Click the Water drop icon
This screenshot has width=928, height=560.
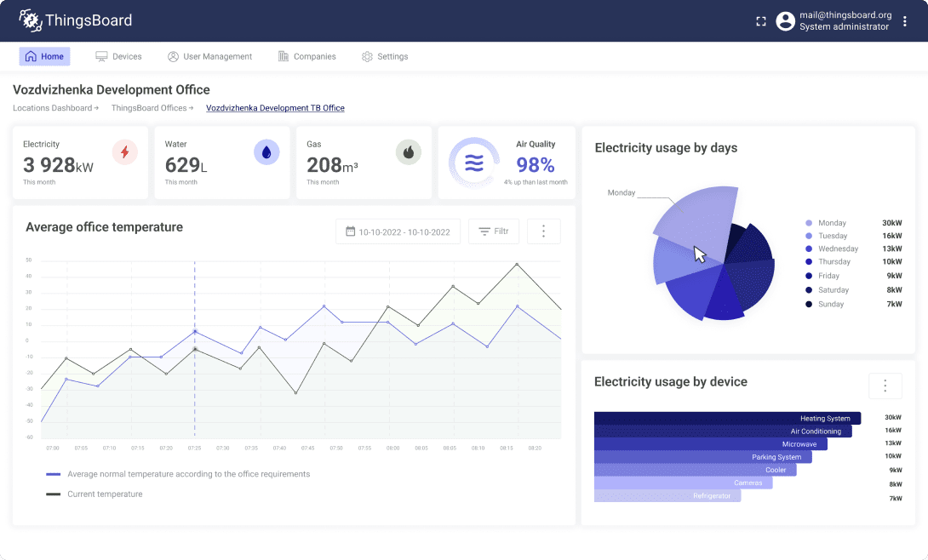tap(265, 151)
